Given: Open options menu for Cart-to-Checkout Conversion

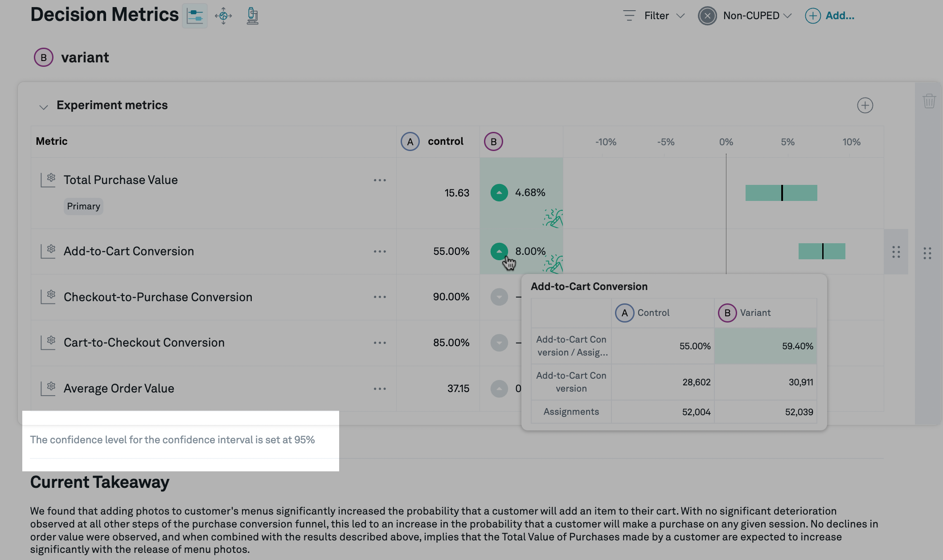Looking at the screenshot, I should pos(380,343).
